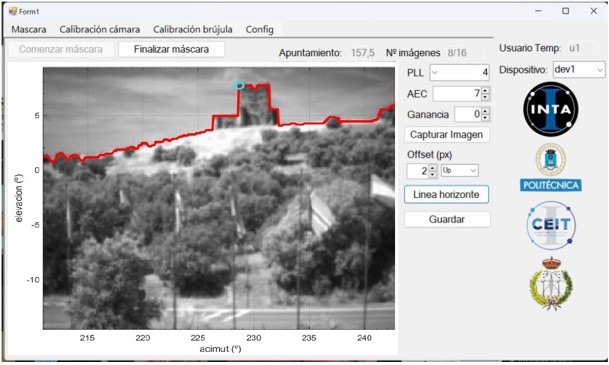Click the Finalizar máscara button
609x365 pixels.
pyautogui.click(x=171, y=49)
